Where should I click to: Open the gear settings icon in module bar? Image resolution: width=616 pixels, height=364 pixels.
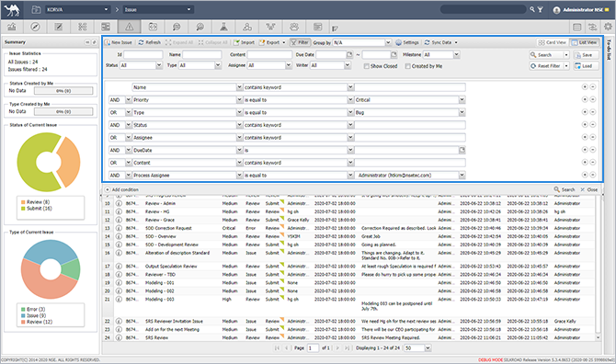click(608, 27)
